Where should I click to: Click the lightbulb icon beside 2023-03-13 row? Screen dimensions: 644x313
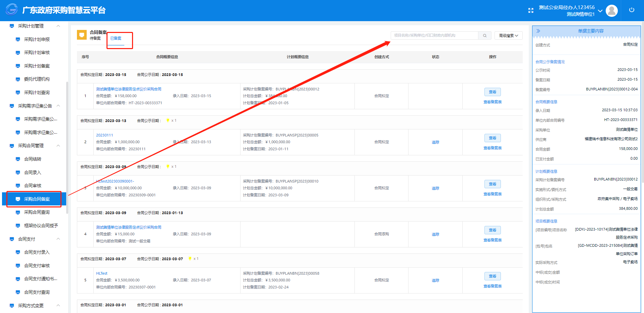pyautogui.click(x=168, y=121)
